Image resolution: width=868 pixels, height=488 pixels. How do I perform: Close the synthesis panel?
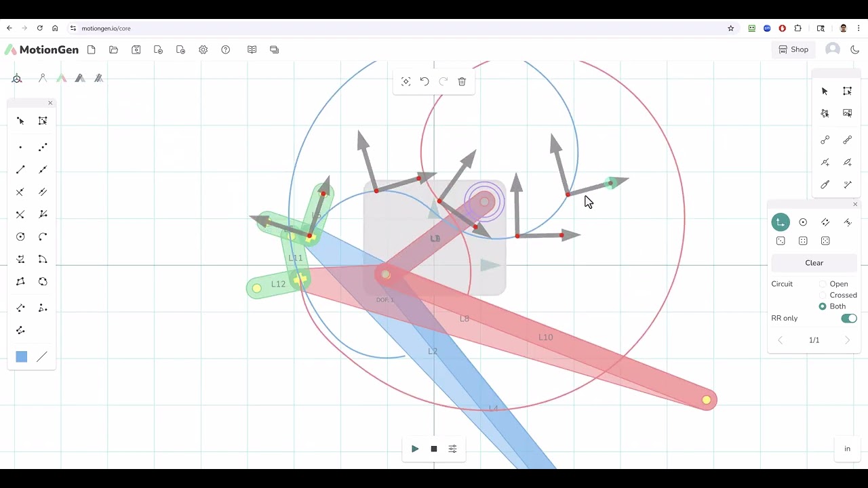click(855, 204)
